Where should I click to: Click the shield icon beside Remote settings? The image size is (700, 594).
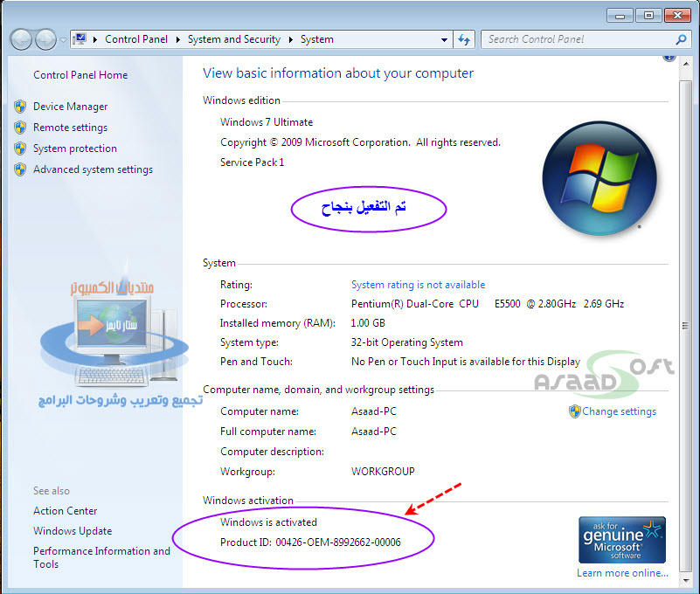(20, 128)
